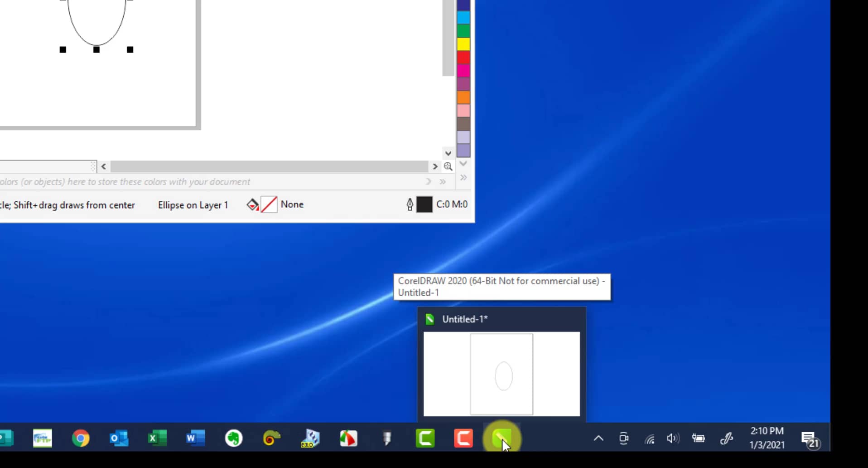Open Microsoft Word from the taskbar
This screenshot has height=468, width=868.
pos(195,438)
